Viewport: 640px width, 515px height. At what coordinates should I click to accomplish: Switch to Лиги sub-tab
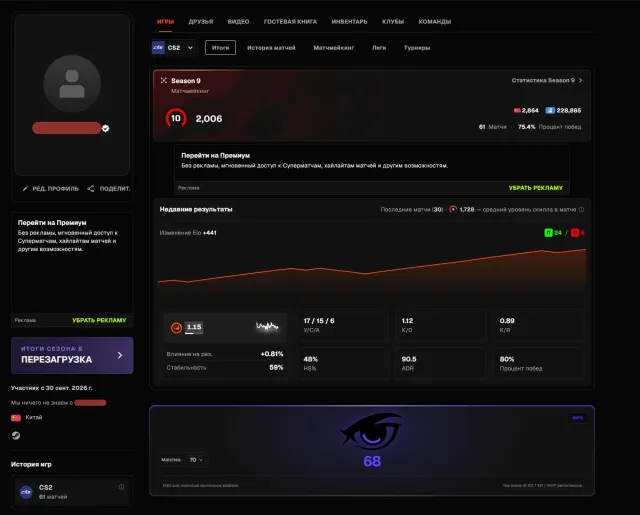pos(379,48)
